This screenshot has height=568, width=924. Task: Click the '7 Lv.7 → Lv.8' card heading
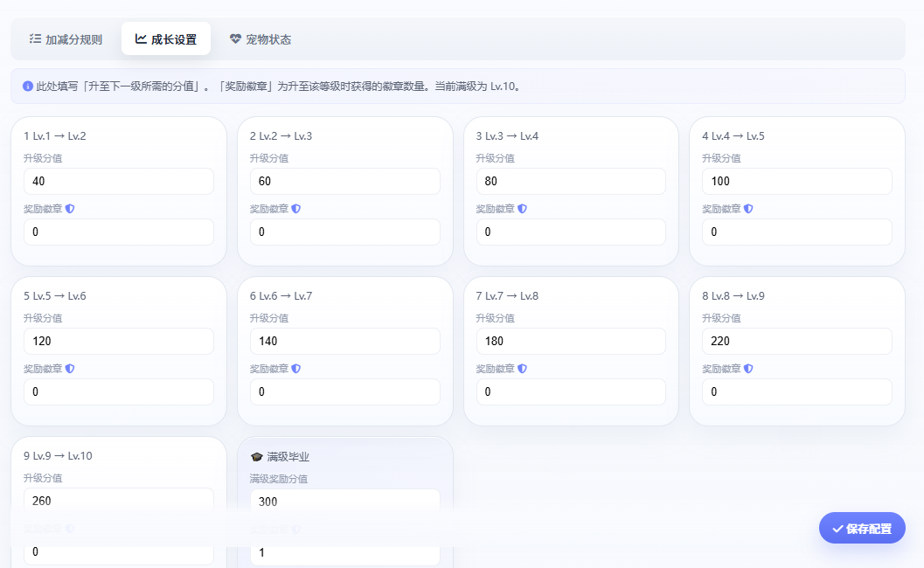coord(507,295)
